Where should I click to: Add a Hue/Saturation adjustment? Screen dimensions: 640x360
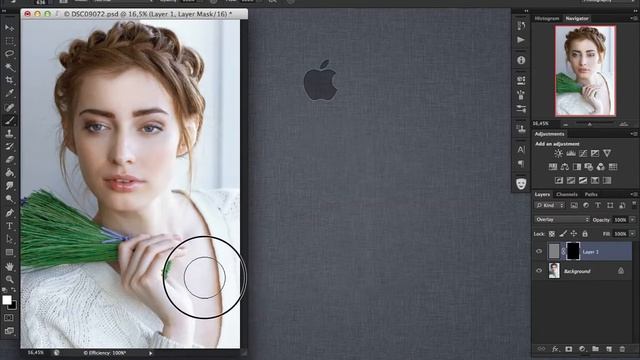pyautogui.click(x=553, y=167)
